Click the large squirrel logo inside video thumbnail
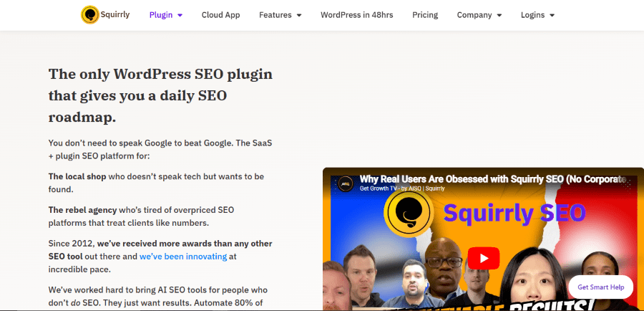644x311 pixels. 407,212
